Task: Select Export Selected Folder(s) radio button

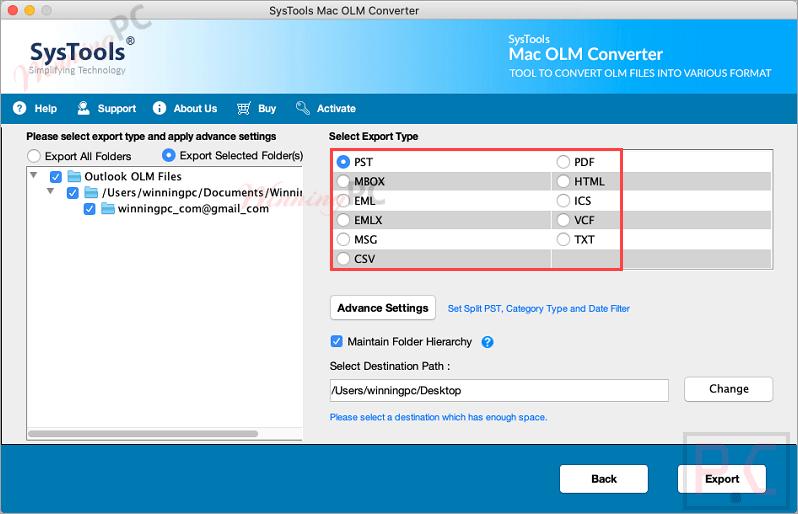Action: [168, 155]
